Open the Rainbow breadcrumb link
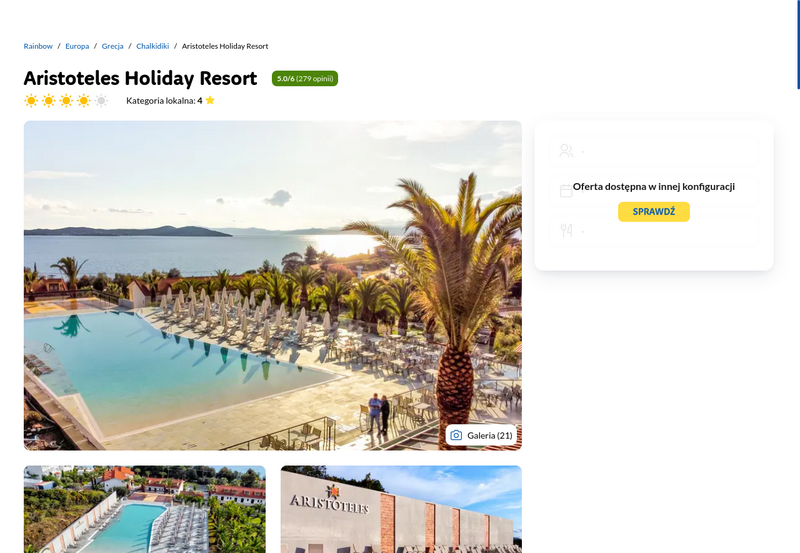 (x=38, y=46)
